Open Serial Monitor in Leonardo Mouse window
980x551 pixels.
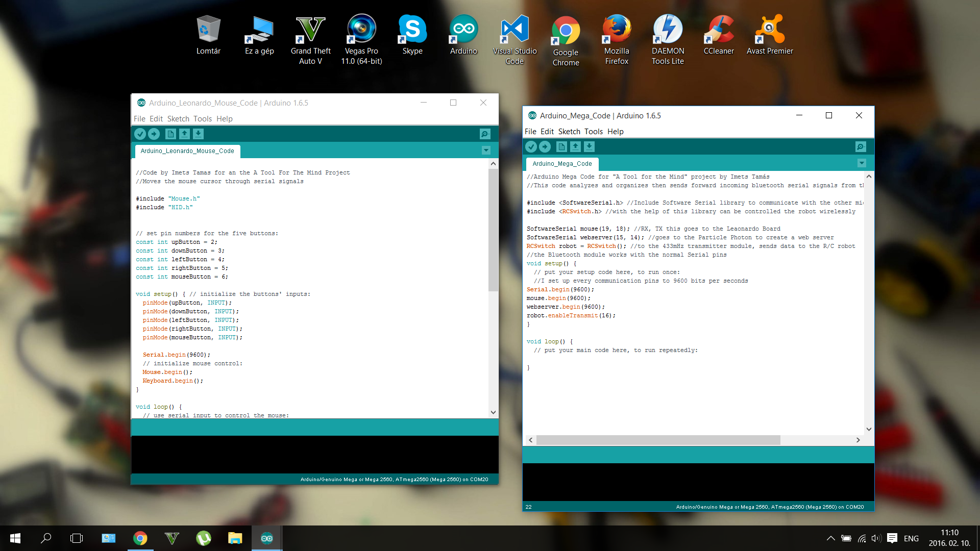coord(485,134)
